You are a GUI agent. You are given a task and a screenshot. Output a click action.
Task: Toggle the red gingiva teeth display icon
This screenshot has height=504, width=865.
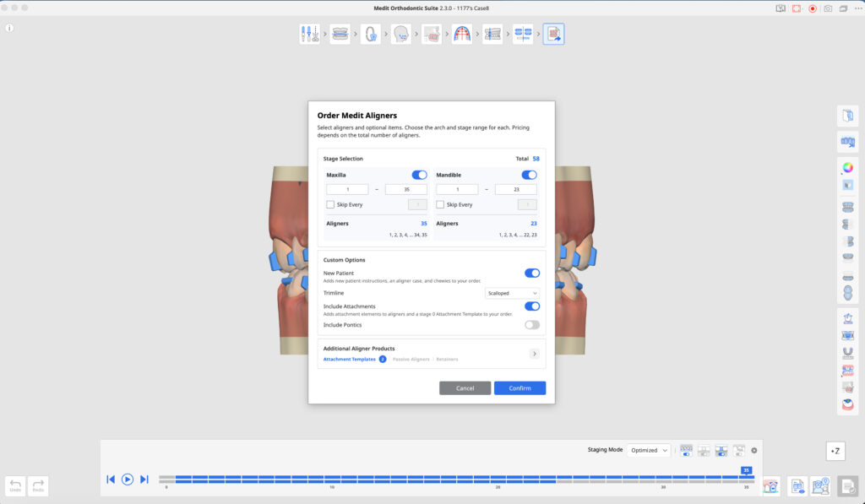coord(848,370)
